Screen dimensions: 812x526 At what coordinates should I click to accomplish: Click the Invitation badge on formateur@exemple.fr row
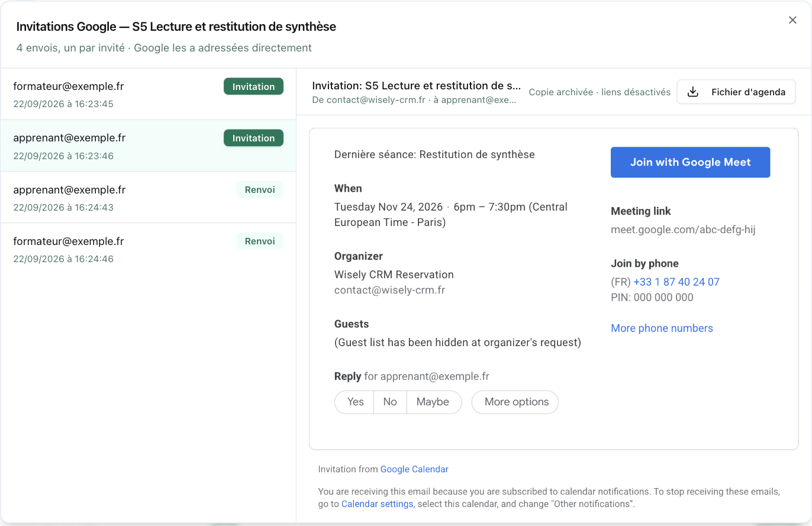[x=253, y=86]
